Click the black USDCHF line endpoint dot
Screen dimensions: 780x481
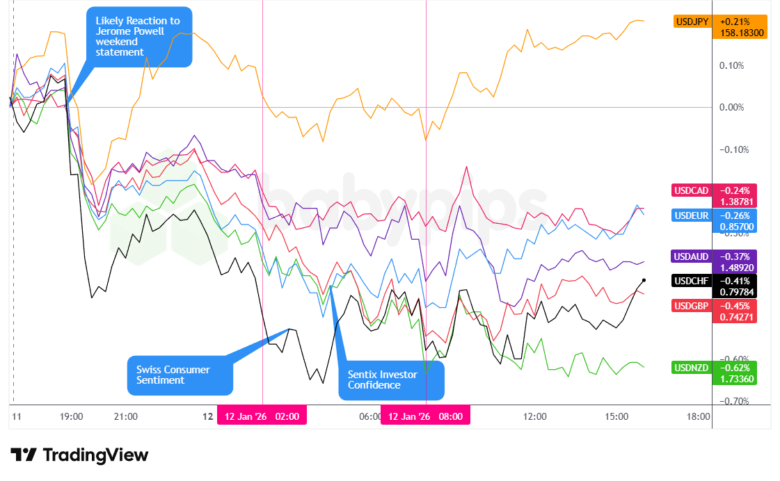tap(643, 281)
